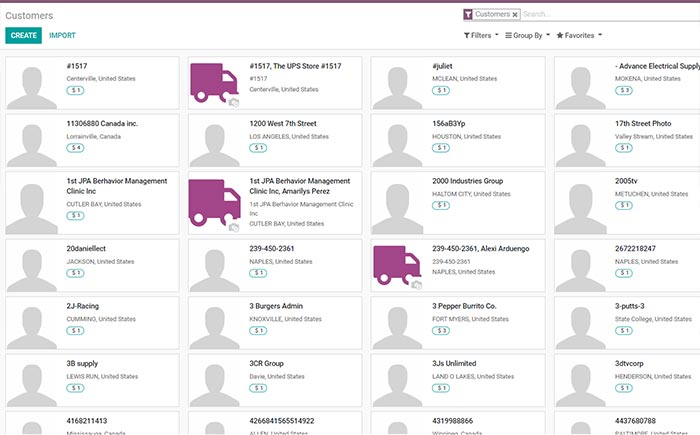Viewport: 700px width, 435px height.
Task: Click the Import button
Action: (62, 35)
